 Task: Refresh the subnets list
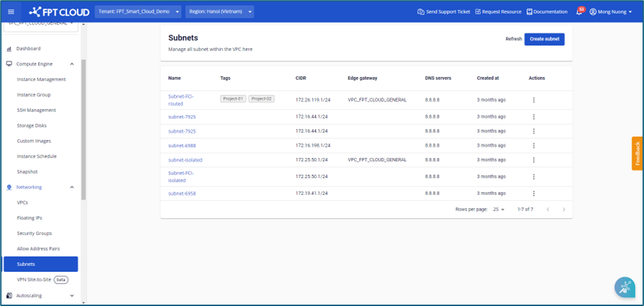click(513, 39)
